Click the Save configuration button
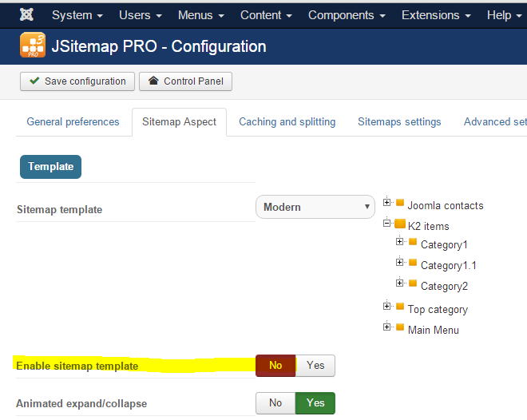This screenshot has width=527, height=420. (77, 81)
